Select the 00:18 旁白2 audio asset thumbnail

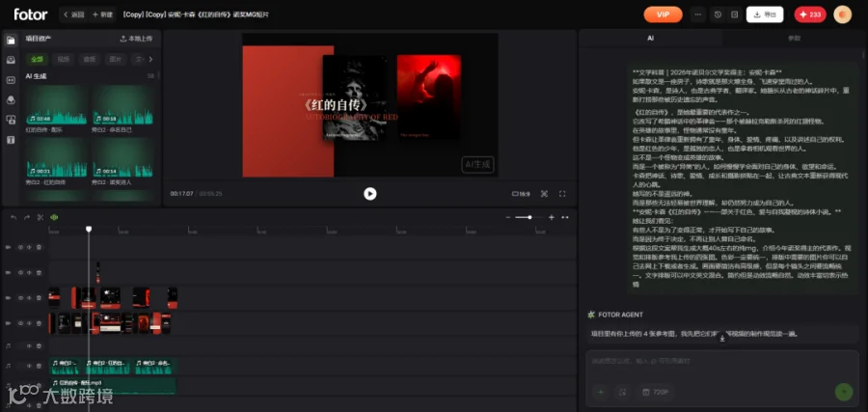coord(122,104)
